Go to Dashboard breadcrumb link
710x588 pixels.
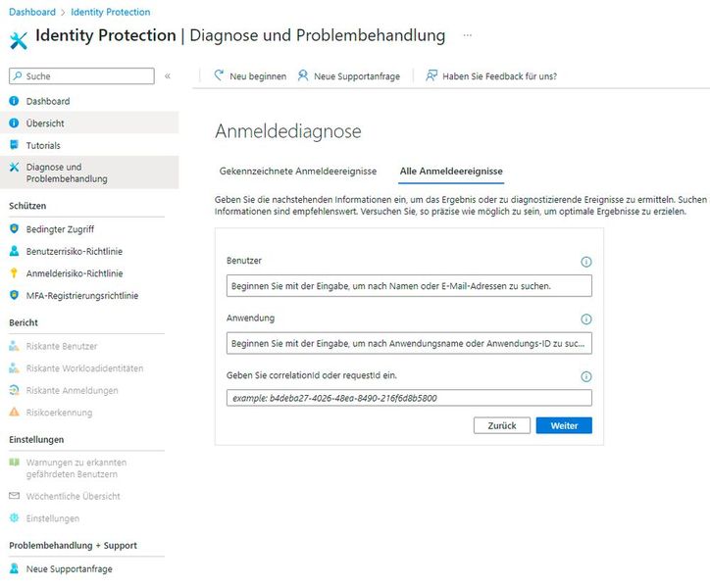pyautogui.click(x=31, y=12)
